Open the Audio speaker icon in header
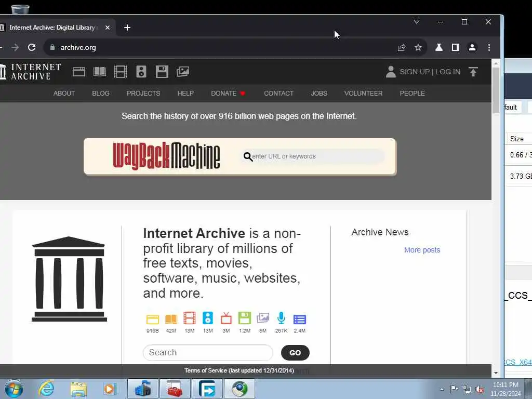The image size is (532, 399). pos(141,72)
